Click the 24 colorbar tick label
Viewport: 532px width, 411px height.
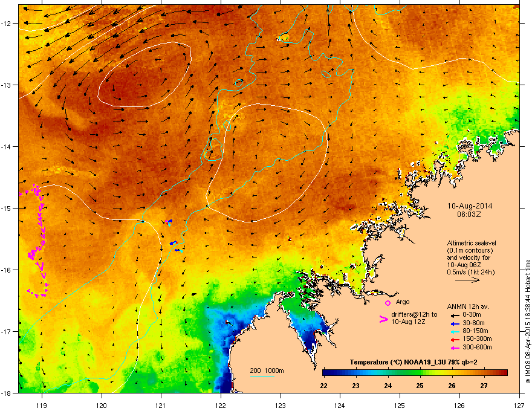pos(388,386)
